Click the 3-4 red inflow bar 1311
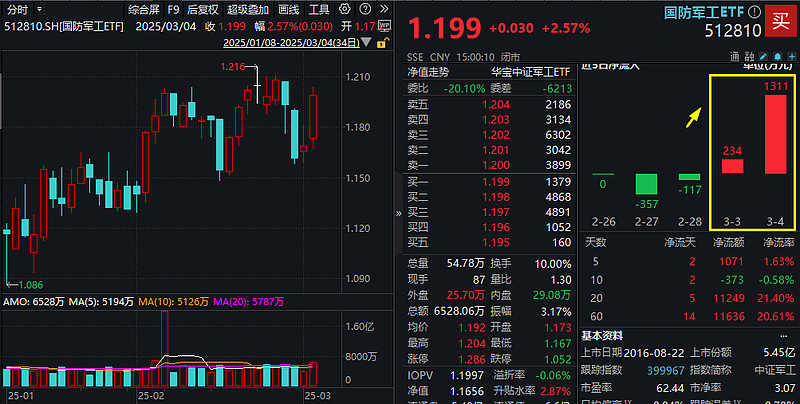This screenshot has height=404, width=800. (x=776, y=134)
